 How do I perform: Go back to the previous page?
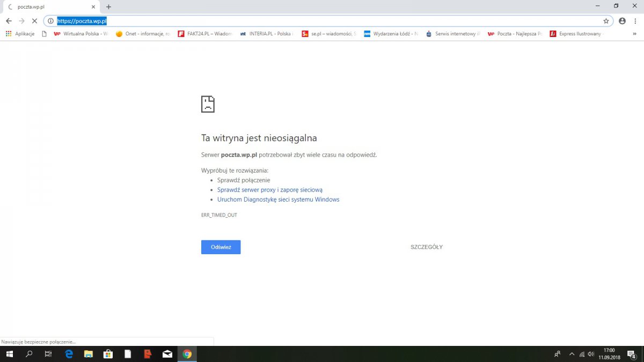[9, 21]
